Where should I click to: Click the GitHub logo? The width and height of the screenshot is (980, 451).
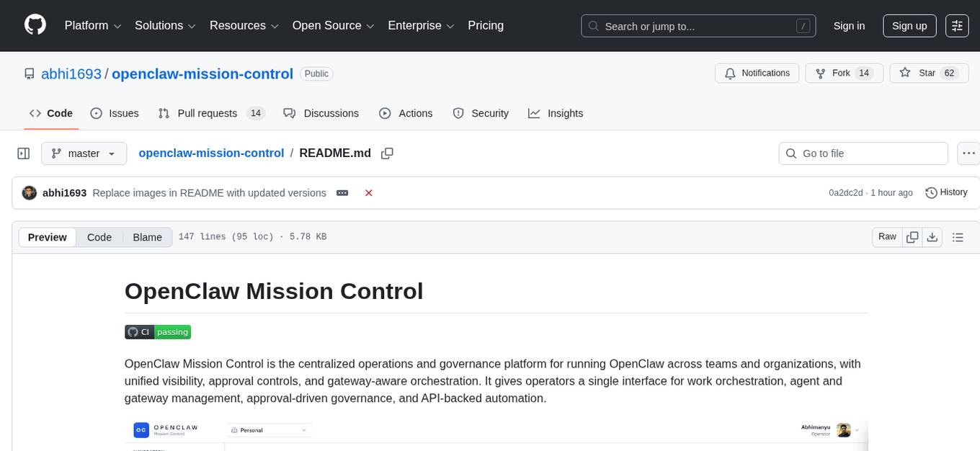pyautogui.click(x=35, y=25)
